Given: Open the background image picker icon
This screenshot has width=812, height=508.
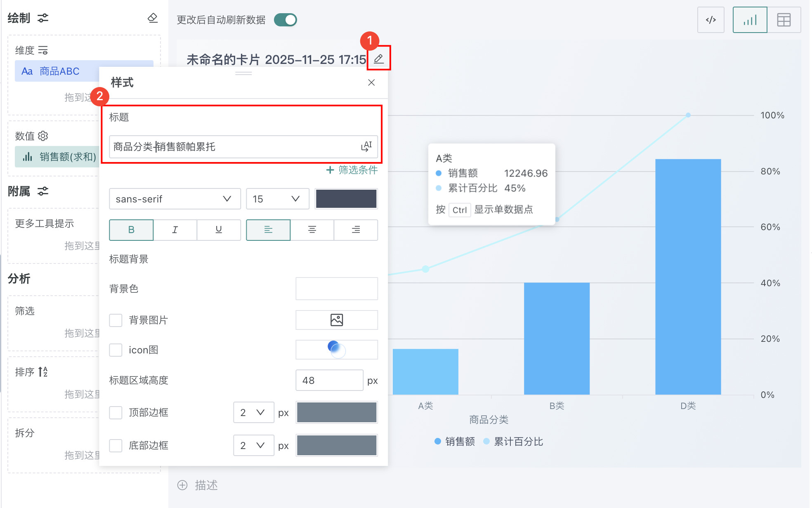Looking at the screenshot, I should point(337,320).
